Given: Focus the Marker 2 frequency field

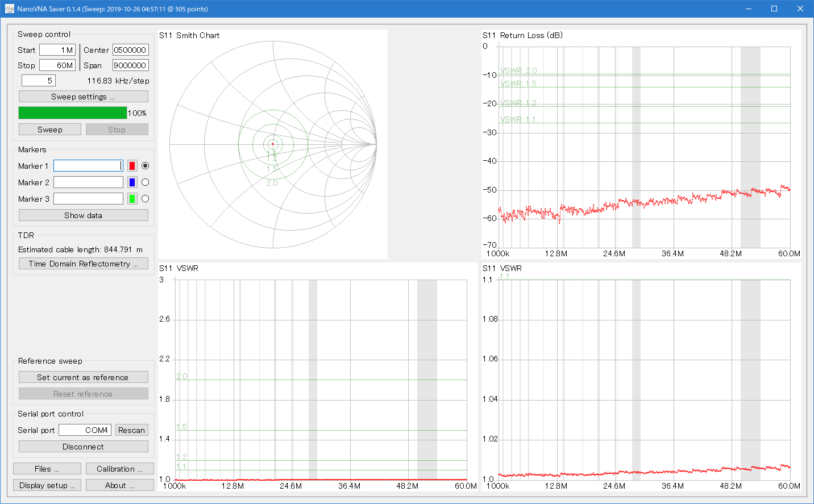Looking at the screenshot, I should tap(88, 182).
